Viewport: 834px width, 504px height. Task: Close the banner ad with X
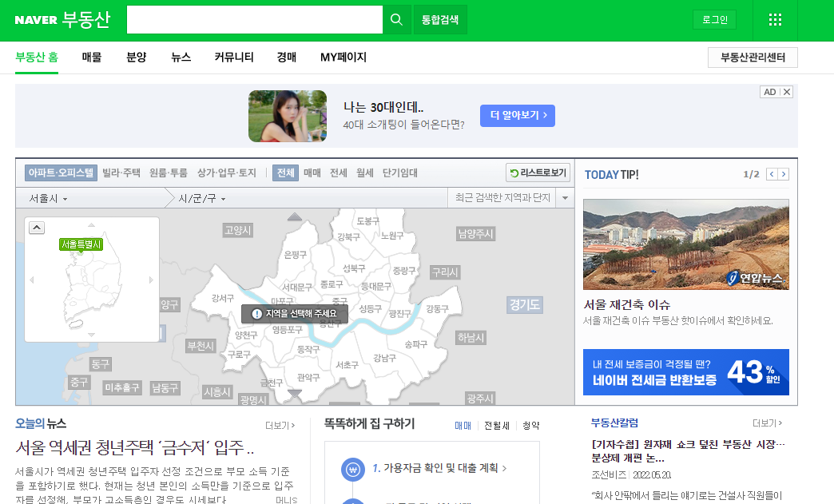click(787, 92)
